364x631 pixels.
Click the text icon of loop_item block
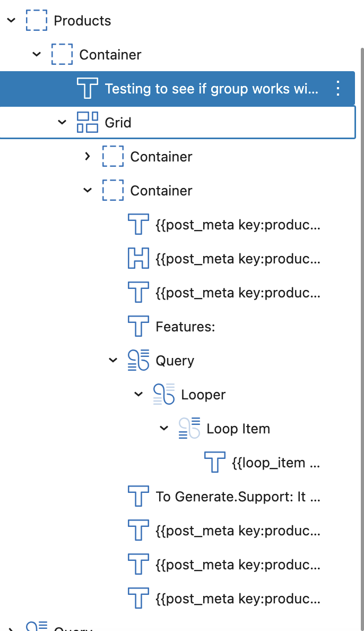(215, 463)
